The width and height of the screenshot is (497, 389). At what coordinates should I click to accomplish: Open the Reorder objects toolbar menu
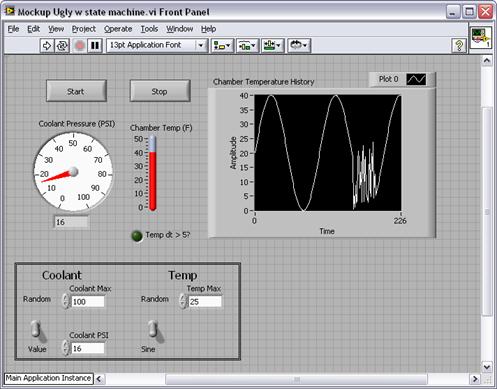[x=299, y=45]
